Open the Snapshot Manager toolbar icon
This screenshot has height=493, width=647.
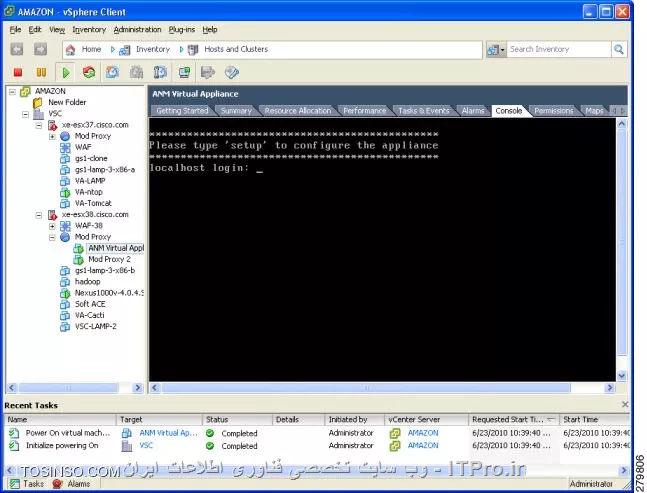coord(161,73)
